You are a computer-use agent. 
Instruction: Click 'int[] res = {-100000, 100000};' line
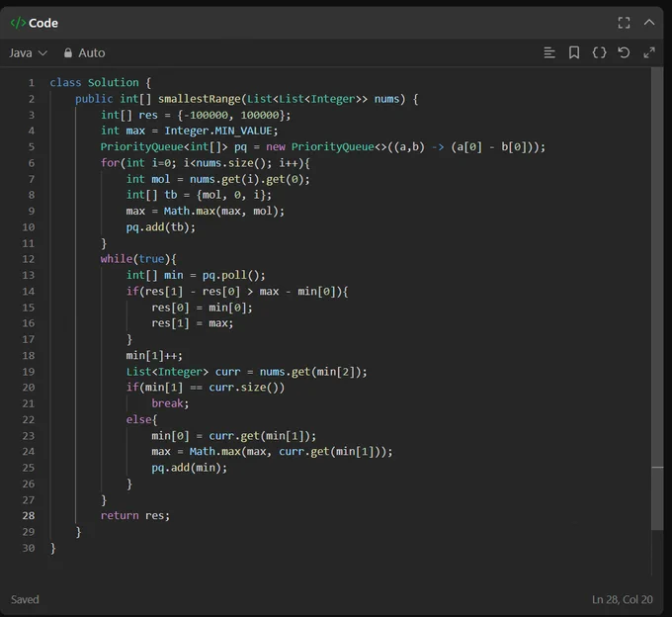tap(196, 115)
